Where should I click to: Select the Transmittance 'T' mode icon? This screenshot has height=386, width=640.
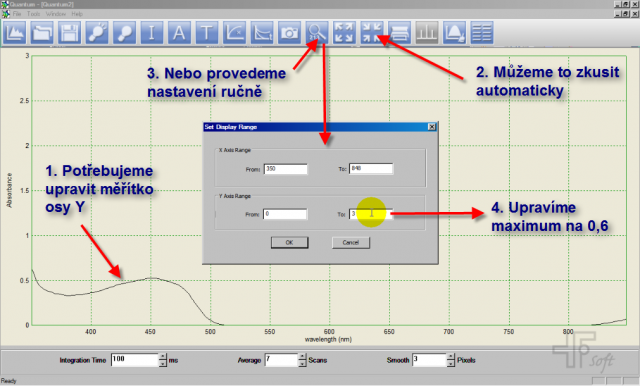pos(207,33)
